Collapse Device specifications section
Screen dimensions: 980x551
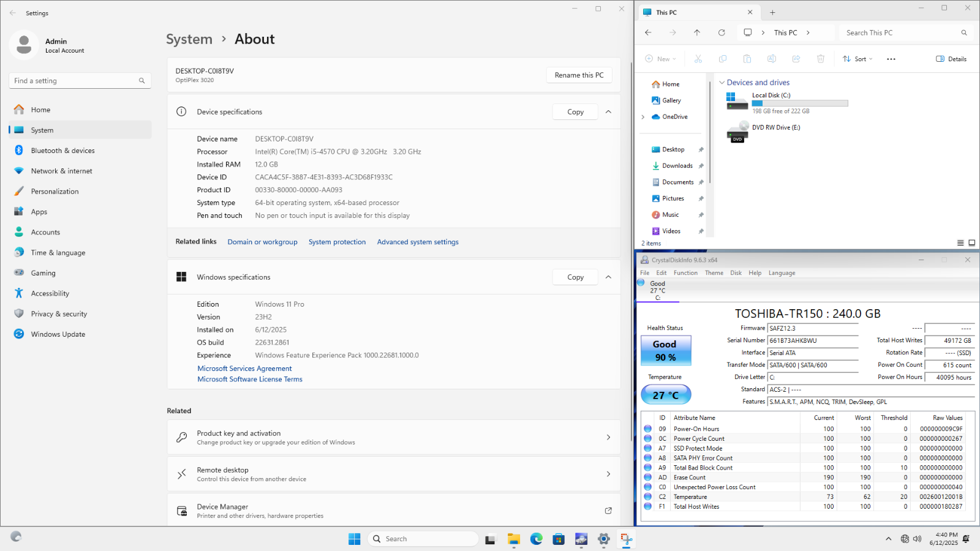pos(608,112)
